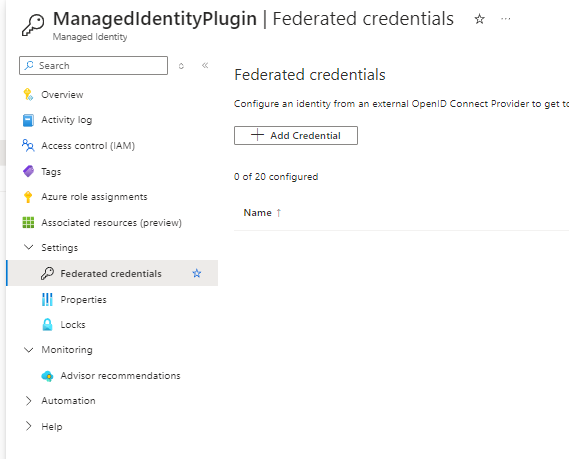Toggle favorite star next to Federated credentials menu item
This screenshot has height=459, width=569.
click(197, 273)
